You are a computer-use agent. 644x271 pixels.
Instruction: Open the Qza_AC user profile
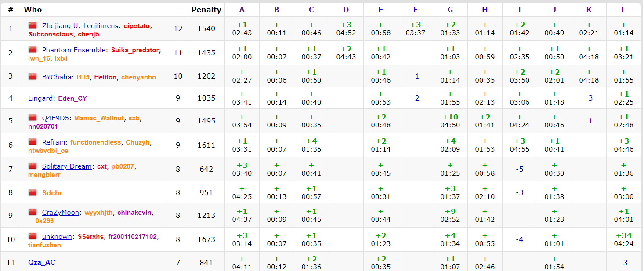(41, 262)
